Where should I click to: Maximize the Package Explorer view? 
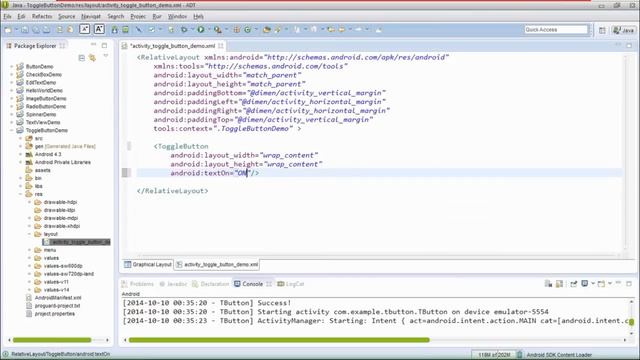[x=104, y=45]
